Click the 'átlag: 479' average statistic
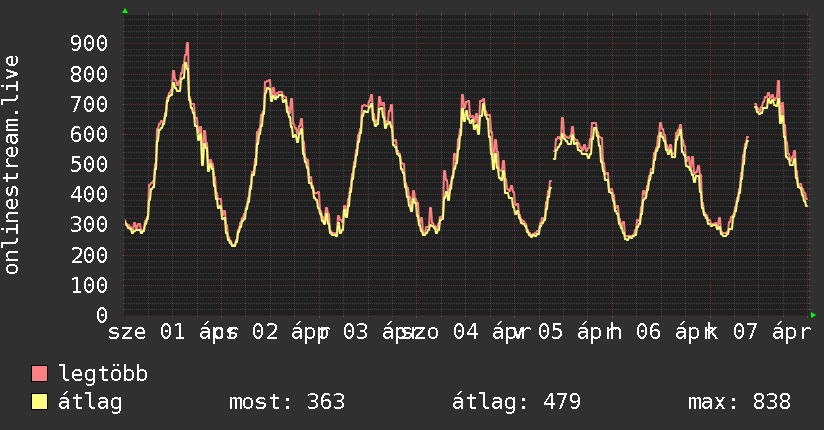This screenshot has width=824, height=430. 517,402
